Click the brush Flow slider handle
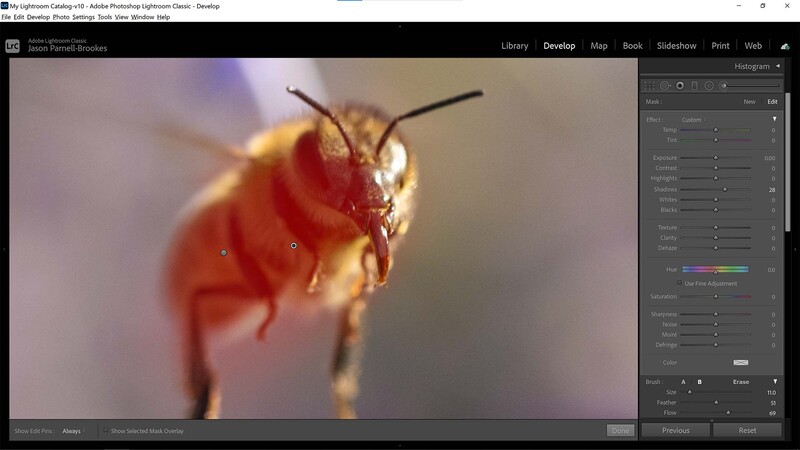Image resolution: width=800 pixels, height=450 pixels. 728,413
